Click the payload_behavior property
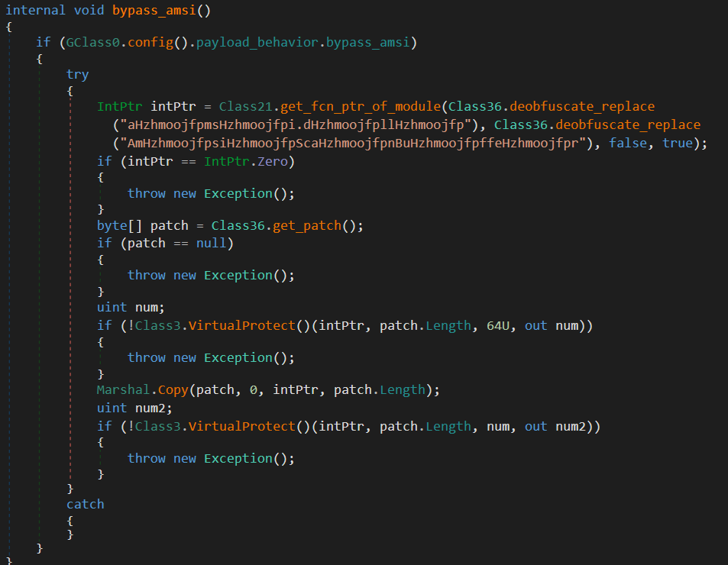 (x=257, y=43)
